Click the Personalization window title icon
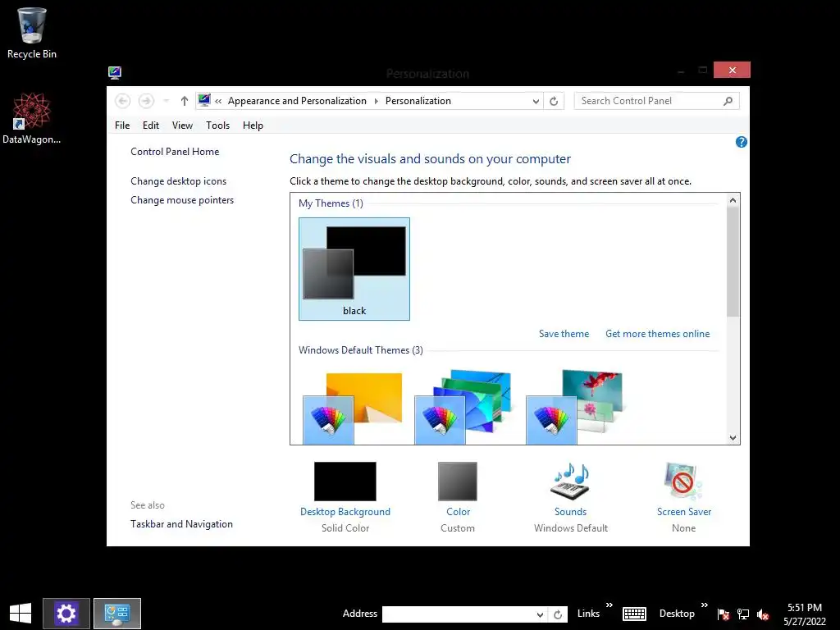Screen dimensions: 840x630 click(x=115, y=72)
